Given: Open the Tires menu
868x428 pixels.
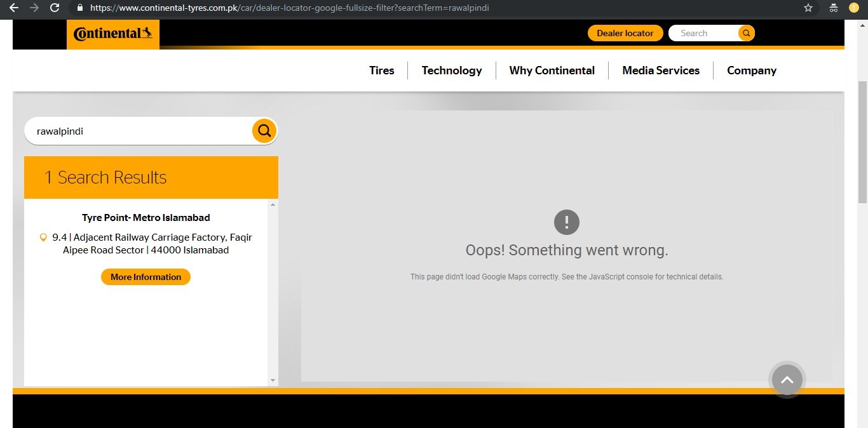Looking at the screenshot, I should coord(382,70).
